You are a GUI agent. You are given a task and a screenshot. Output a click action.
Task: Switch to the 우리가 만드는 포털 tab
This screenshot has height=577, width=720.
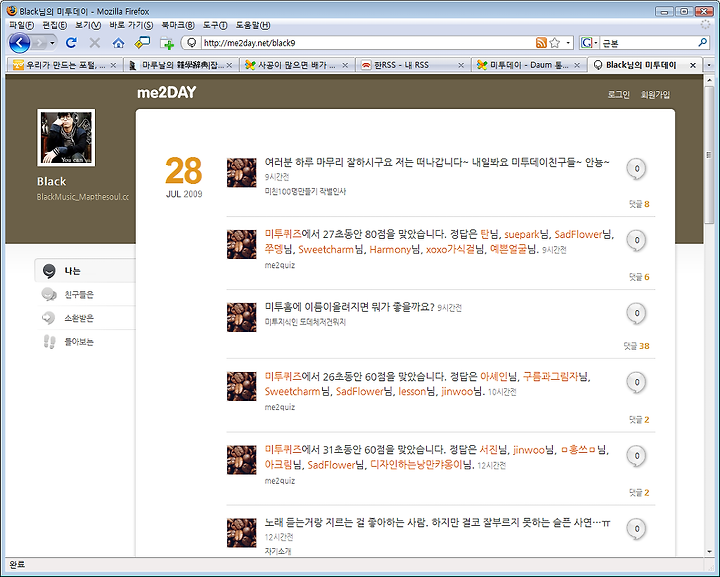65,65
